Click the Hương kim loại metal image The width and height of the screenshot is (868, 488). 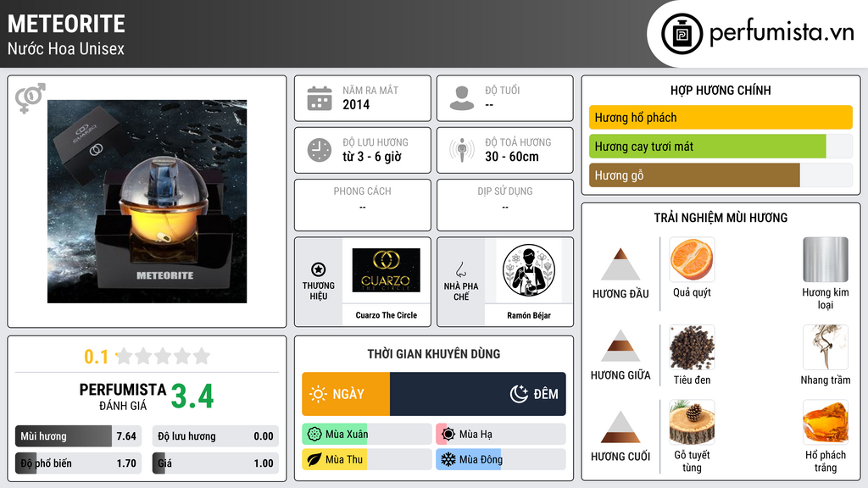pos(826,259)
